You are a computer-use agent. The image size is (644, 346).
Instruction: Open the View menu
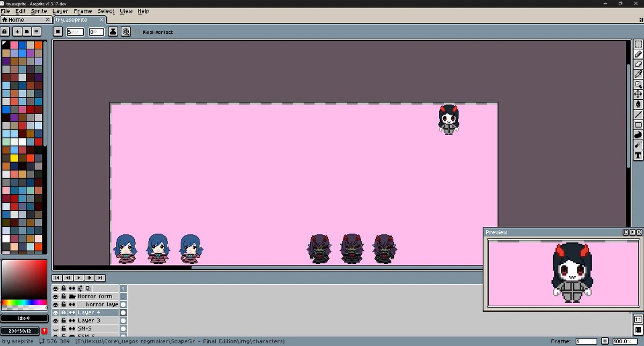click(x=126, y=11)
